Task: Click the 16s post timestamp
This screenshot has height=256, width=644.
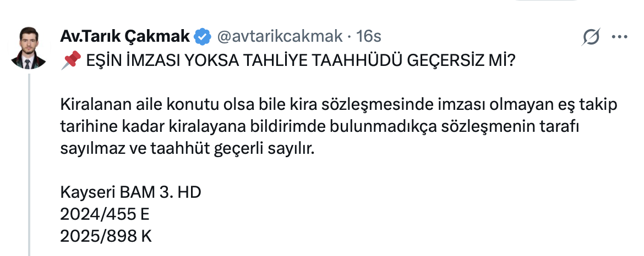Action: pos(369,37)
